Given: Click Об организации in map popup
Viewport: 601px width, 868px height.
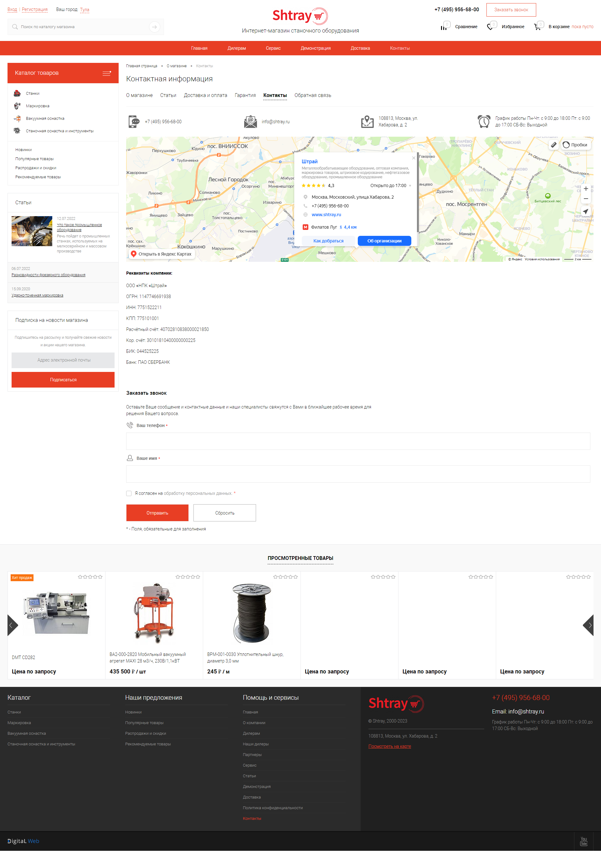Looking at the screenshot, I should [x=384, y=241].
